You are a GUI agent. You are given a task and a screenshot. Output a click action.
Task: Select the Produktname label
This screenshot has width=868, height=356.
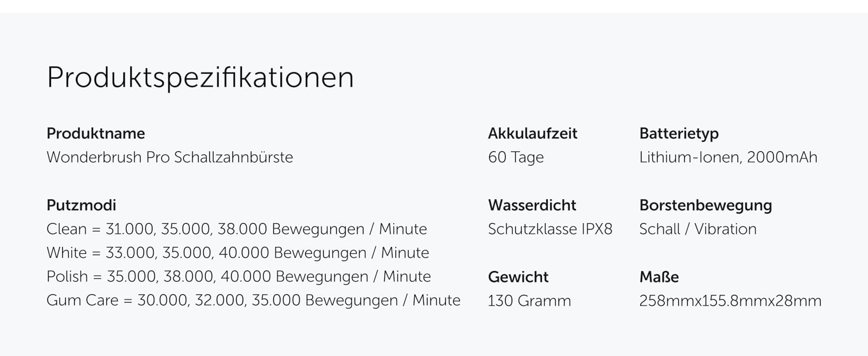[x=95, y=133]
